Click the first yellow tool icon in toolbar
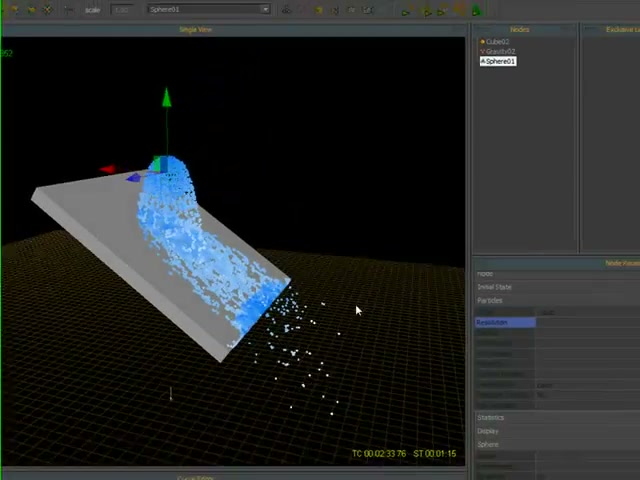This screenshot has height=480, width=640. [x=15, y=10]
